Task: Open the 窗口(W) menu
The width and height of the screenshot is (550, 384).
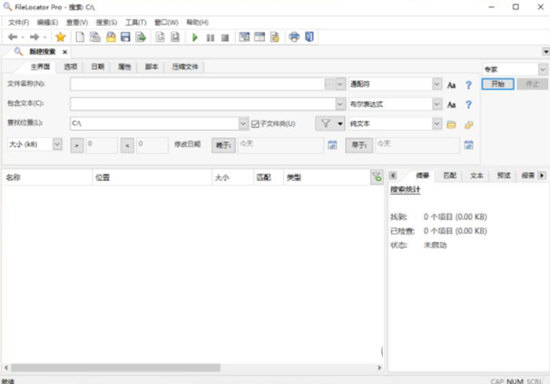Action: pyautogui.click(x=166, y=22)
